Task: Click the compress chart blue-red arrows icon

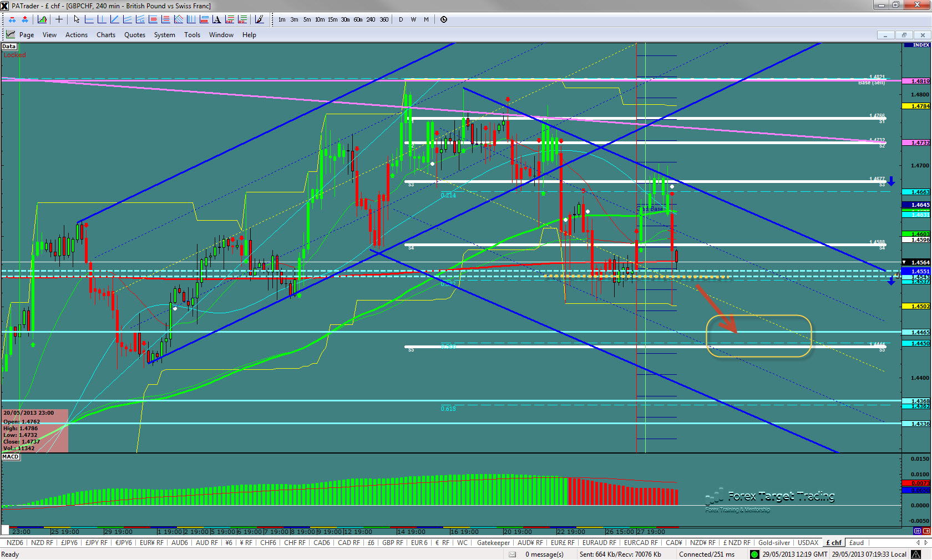Action: (12, 19)
